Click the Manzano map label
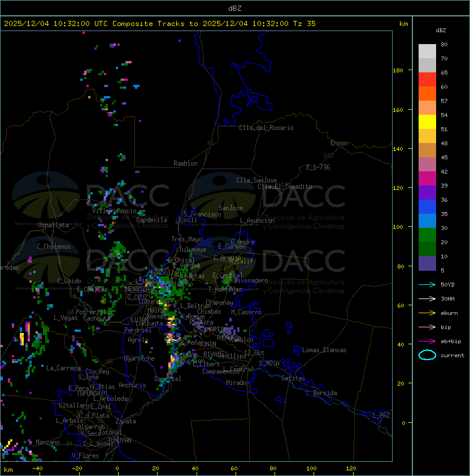The height and width of the screenshot is (476, 470). [47, 443]
